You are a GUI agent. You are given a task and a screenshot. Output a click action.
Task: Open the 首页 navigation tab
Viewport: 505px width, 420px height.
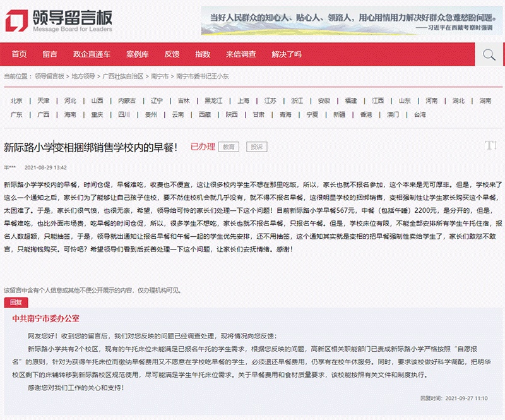click(x=20, y=54)
